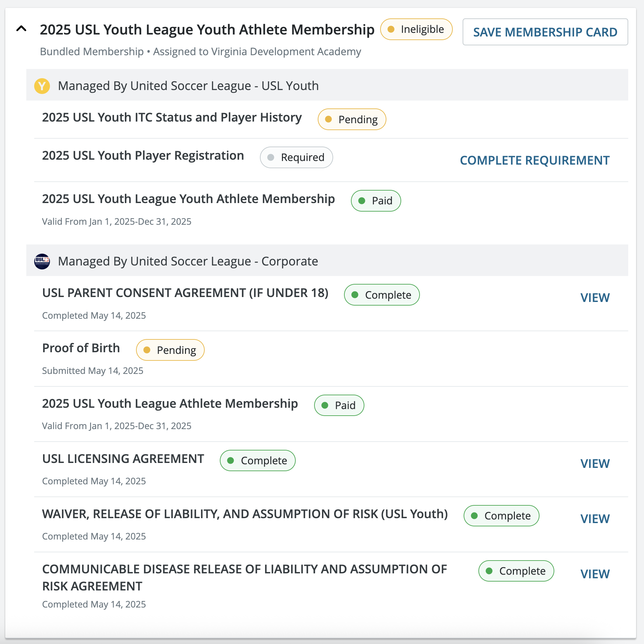Click the Complete badge beside USL Licensing Agreement
Viewport: 644px width, 644px height.
[x=258, y=460]
